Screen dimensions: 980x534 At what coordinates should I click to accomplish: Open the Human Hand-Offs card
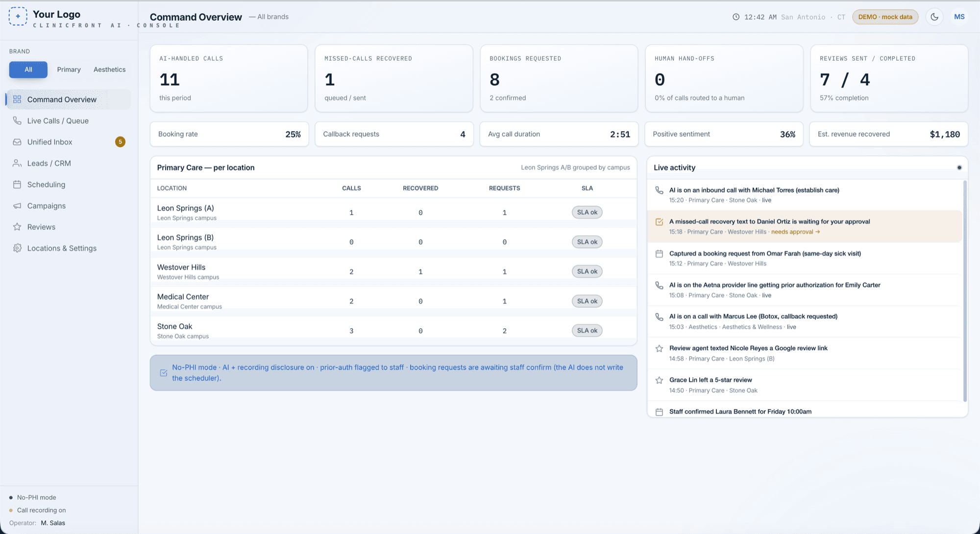[724, 78]
